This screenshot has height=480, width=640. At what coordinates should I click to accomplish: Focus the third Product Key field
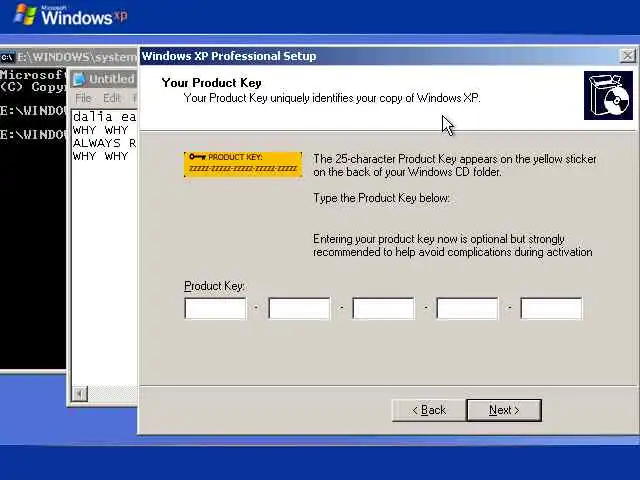(383, 308)
